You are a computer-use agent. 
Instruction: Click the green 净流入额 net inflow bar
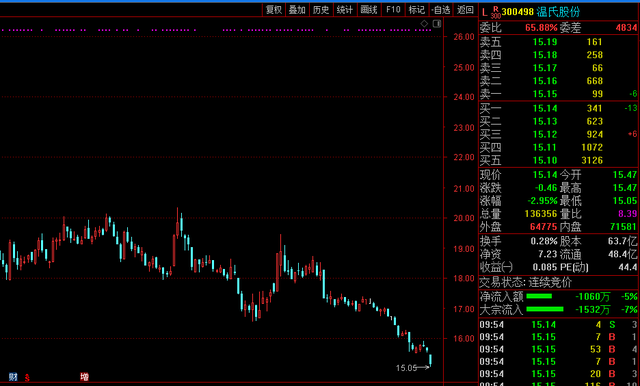click(x=539, y=296)
